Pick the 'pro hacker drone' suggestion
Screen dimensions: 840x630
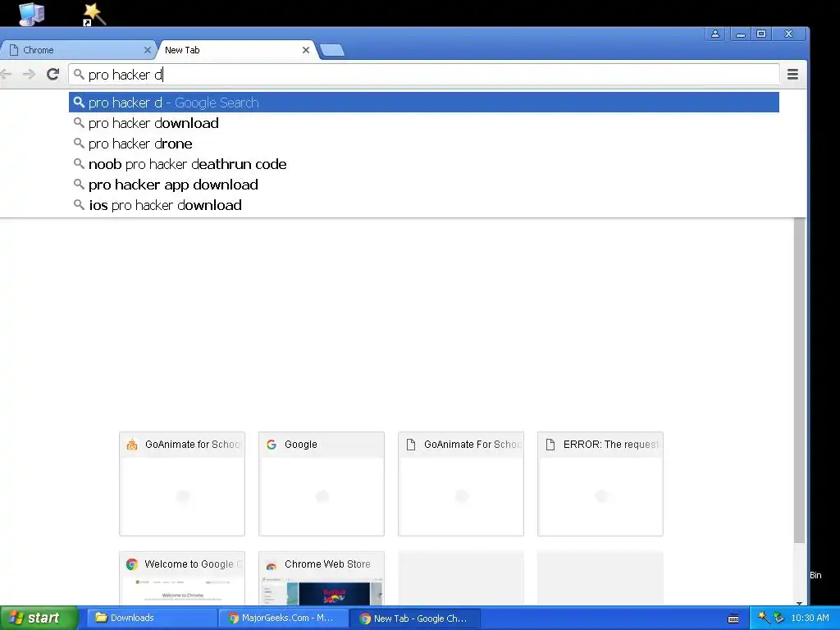click(424, 144)
